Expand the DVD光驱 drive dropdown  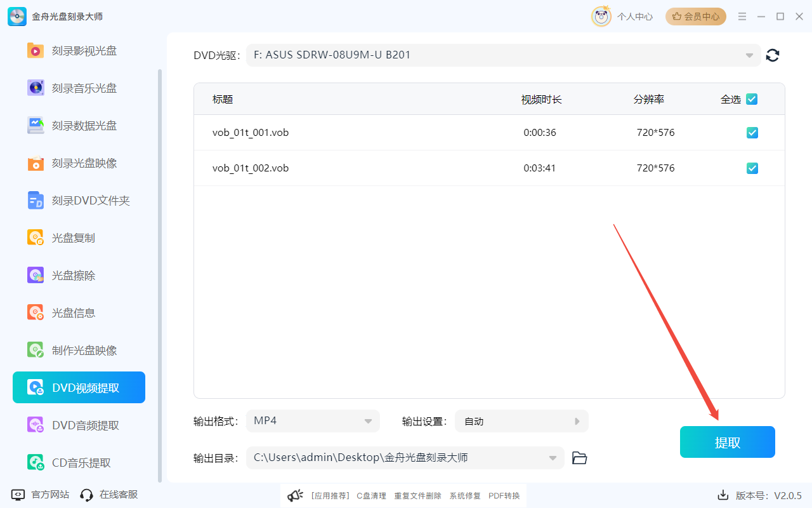click(x=504, y=55)
